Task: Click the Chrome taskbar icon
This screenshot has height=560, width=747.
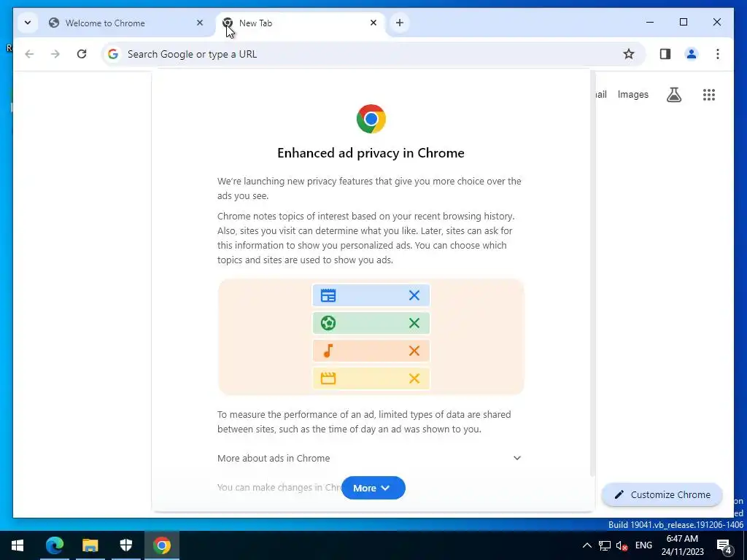Action: (162, 545)
